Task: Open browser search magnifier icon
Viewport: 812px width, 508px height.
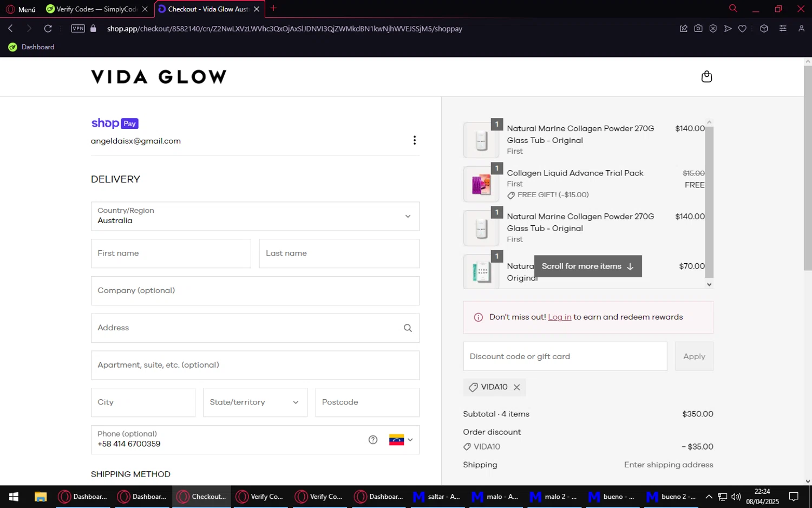Action: [733, 9]
